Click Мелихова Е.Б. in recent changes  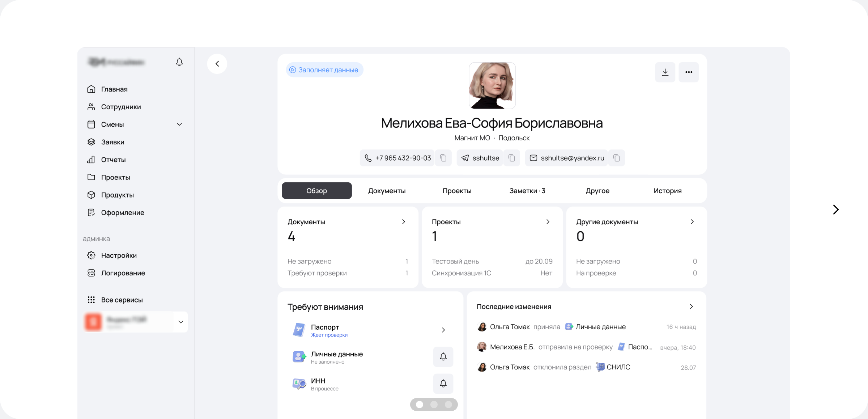click(512, 347)
